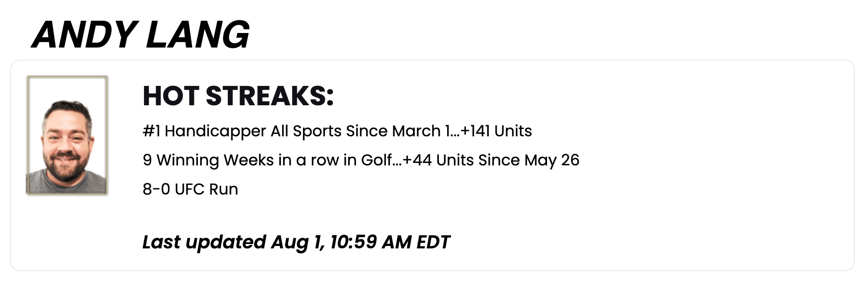Select the HOT STREAKS heading

click(x=238, y=96)
